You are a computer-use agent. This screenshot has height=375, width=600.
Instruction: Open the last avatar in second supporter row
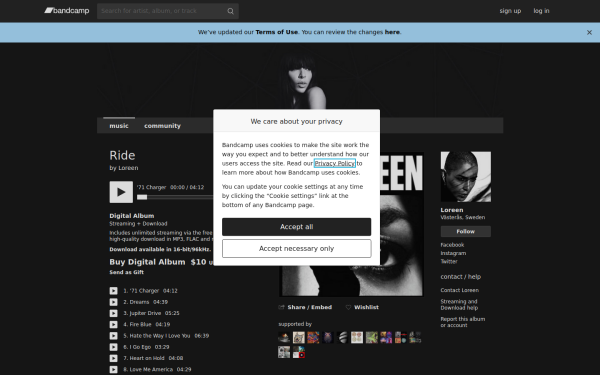tap(298, 352)
